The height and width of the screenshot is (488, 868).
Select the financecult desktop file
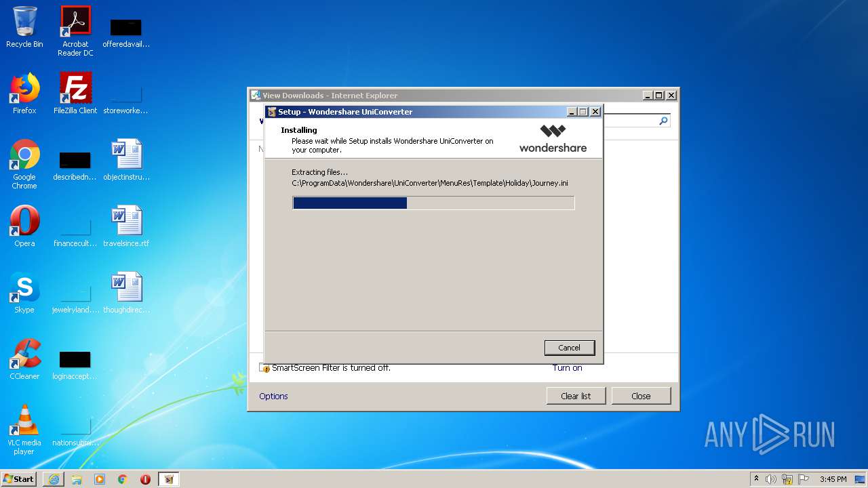pyautogui.click(x=75, y=232)
